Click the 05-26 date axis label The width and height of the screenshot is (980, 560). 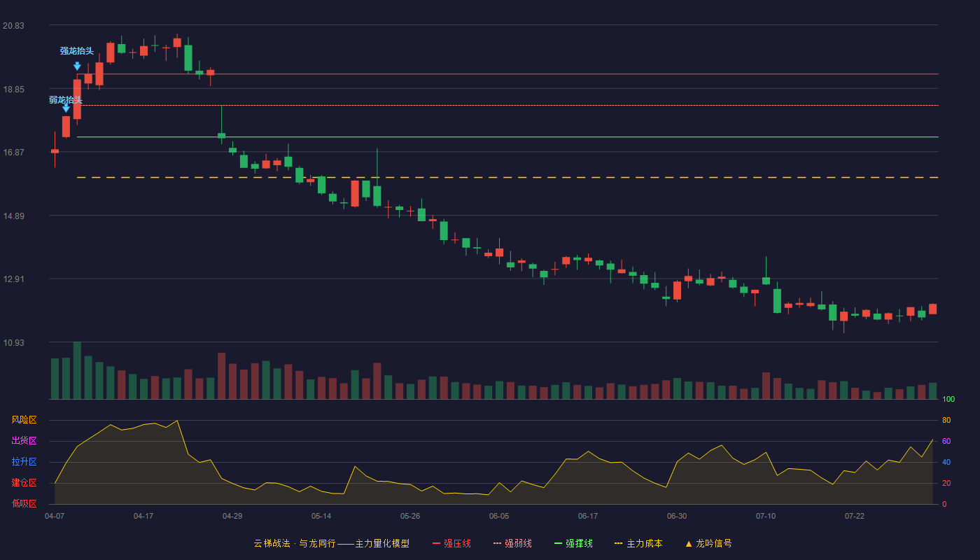click(x=410, y=516)
